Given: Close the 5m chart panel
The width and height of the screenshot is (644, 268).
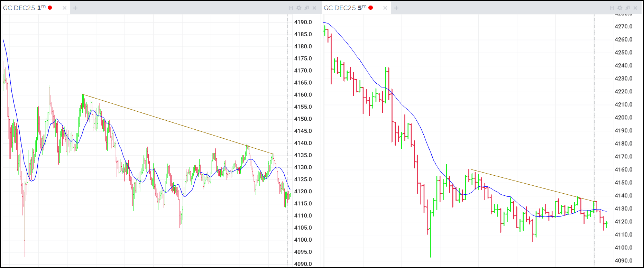Looking at the screenshot, I should [x=635, y=8].
